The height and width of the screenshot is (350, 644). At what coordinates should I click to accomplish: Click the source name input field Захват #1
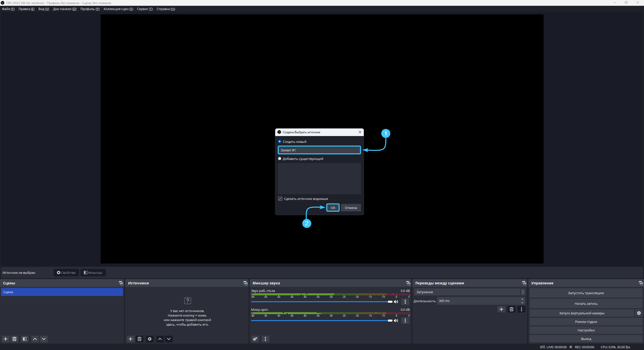pos(319,150)
